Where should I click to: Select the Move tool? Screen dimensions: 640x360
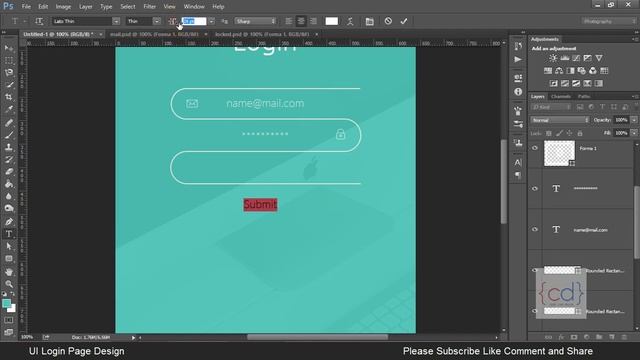point(9,48)
